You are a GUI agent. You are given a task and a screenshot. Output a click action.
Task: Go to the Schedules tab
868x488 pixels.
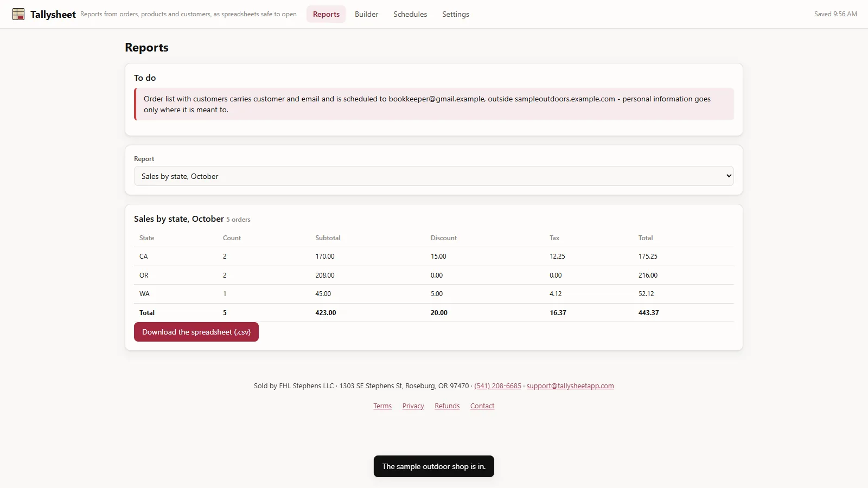click(x=410, y=14)
